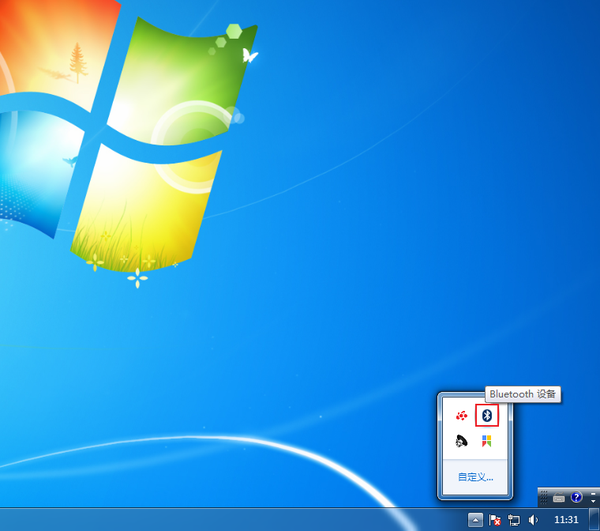Click the colorful four-square flag tray icon
Screen dimensions: 600x531
[x=486, y=441]
